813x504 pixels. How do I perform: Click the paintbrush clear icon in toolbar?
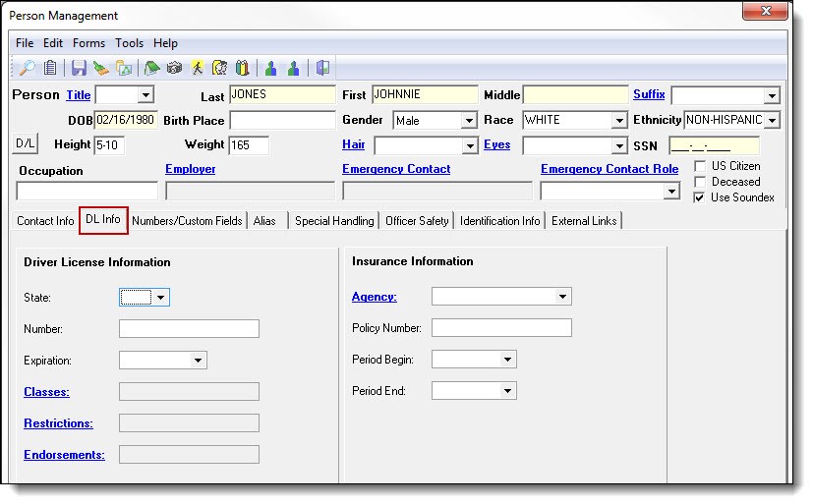click(100, 68)
